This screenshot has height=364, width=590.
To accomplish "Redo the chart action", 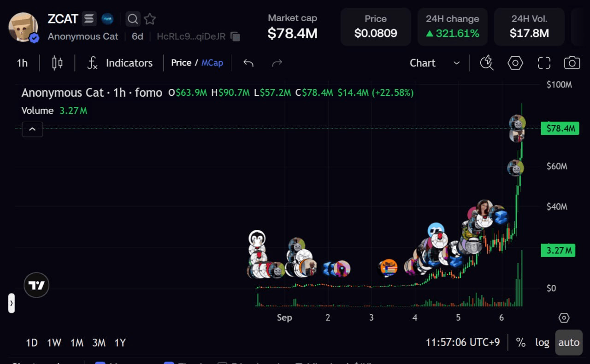I will pyautogui.click(x=277, y=63).
